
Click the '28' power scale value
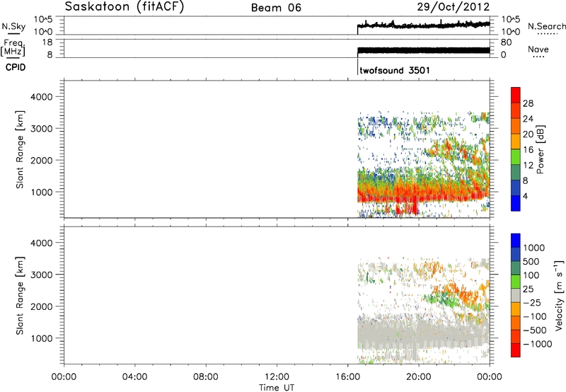point(528,103)
